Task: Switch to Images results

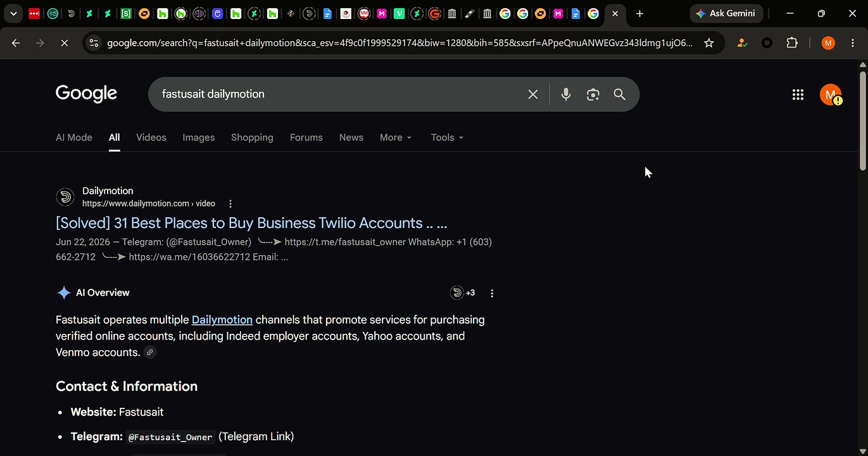Action: point(199,137)
